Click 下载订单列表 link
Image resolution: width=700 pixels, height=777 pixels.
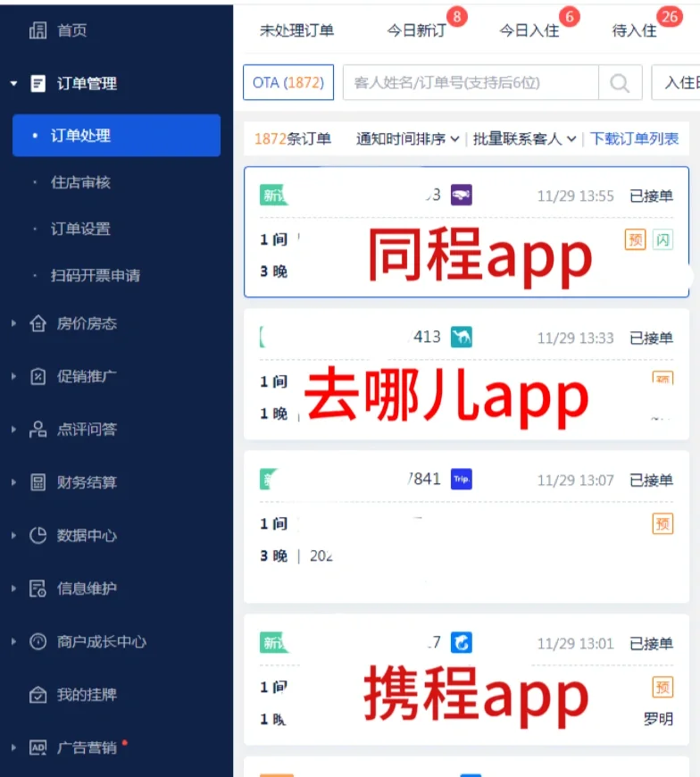(x=634, y=139)
